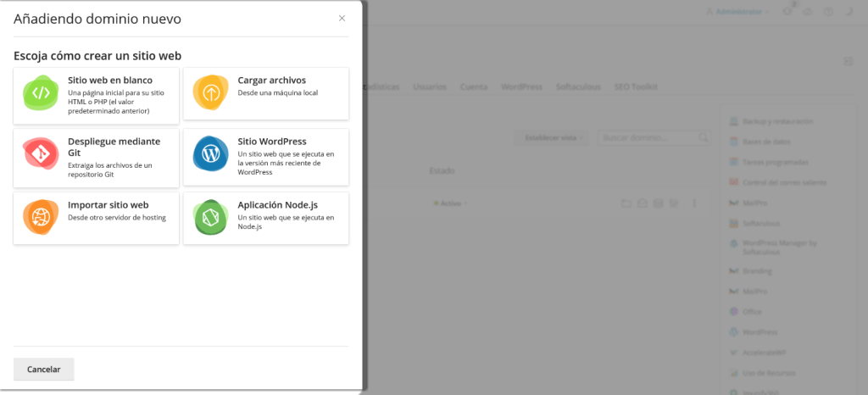Click the Buscar dominio search field
Image resolution: width=868 pixels, height=395 pixels.
[x=648, y=137]
